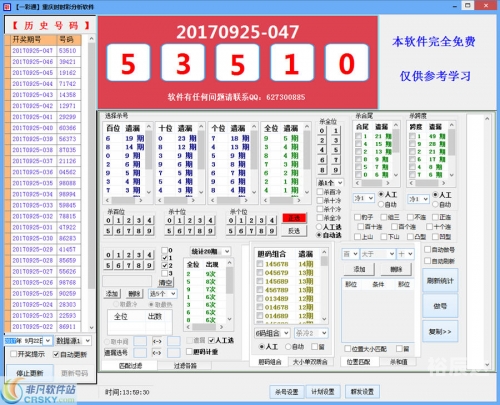Toggle the 自动更新 checkbox
500x405 pixels.
click(x=56, y=354)
